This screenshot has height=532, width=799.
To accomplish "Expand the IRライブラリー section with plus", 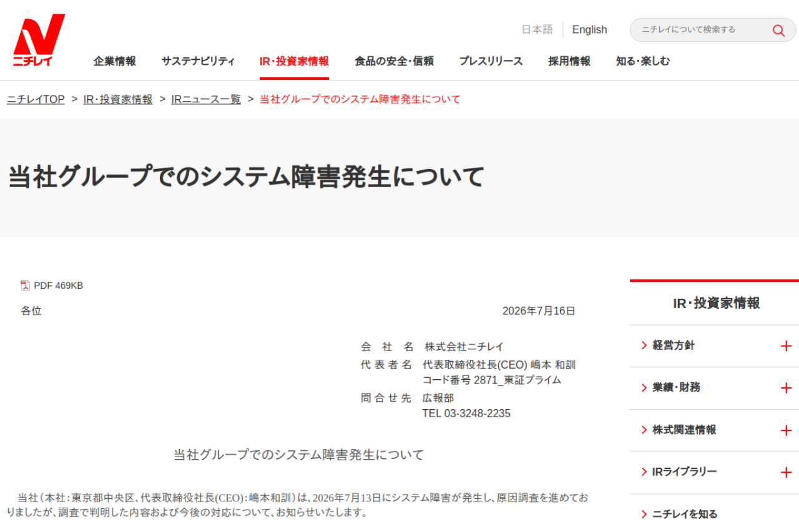I will [x=786, y=473].
